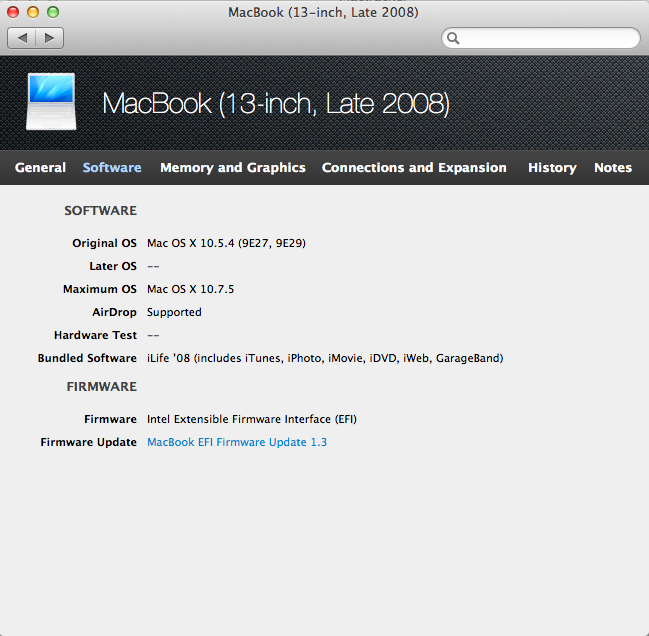
Task: Close the window with red button
Action: [13, 12]
